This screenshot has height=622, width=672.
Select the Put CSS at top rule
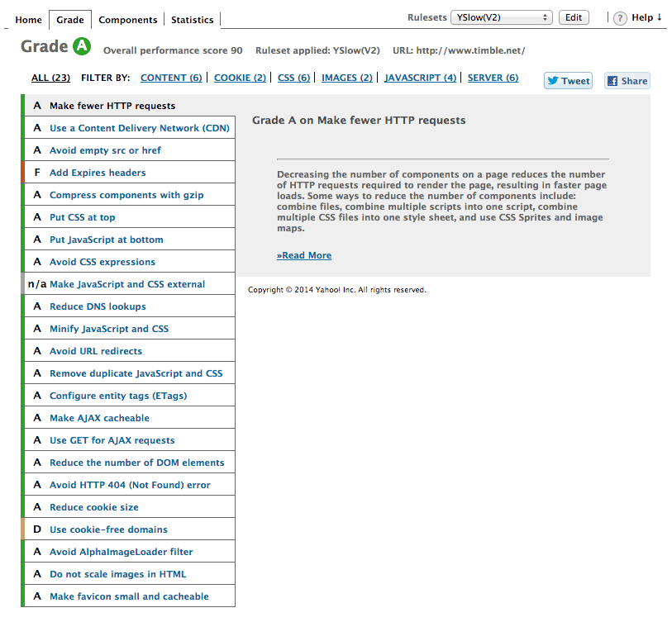point(130,216)
